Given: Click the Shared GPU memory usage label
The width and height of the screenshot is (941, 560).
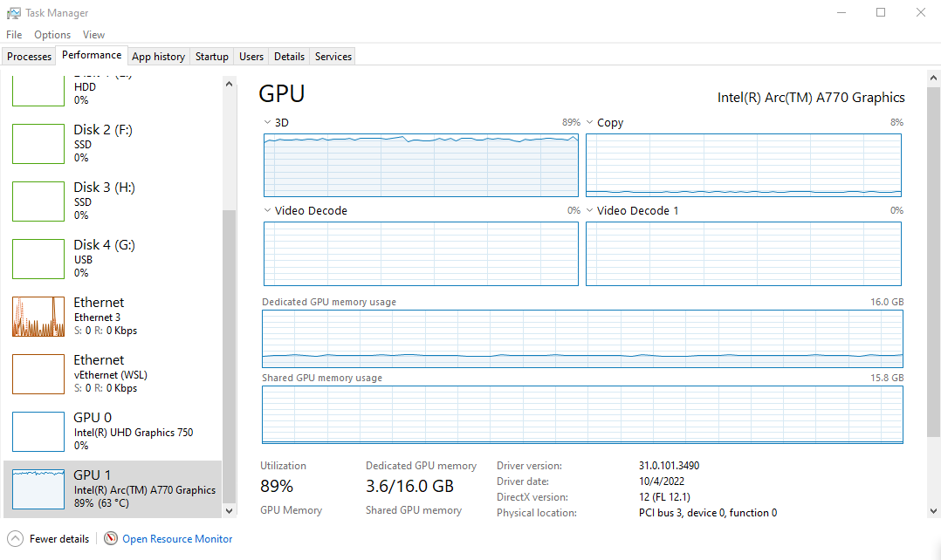Looking at the screenshot, I should 321,378.
